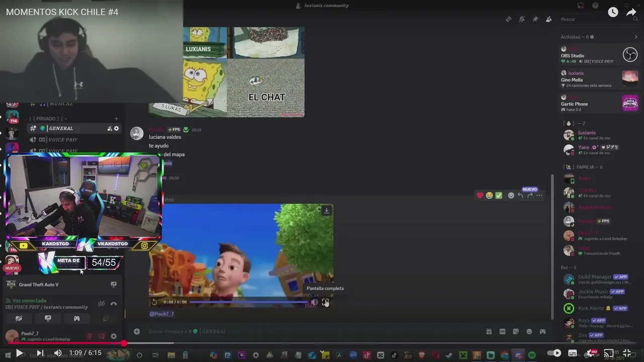
Task: Play the YouTube video
Action: 19,353
